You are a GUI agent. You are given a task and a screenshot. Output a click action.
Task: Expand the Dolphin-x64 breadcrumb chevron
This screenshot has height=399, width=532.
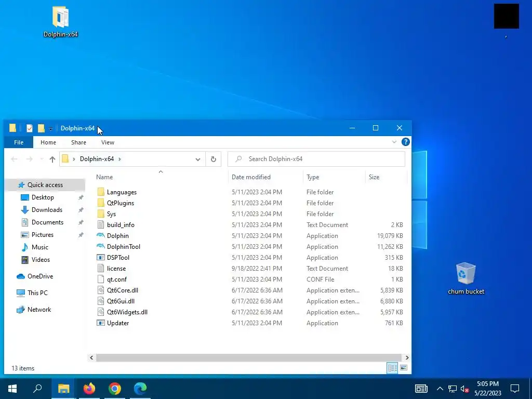click(119, 159)
